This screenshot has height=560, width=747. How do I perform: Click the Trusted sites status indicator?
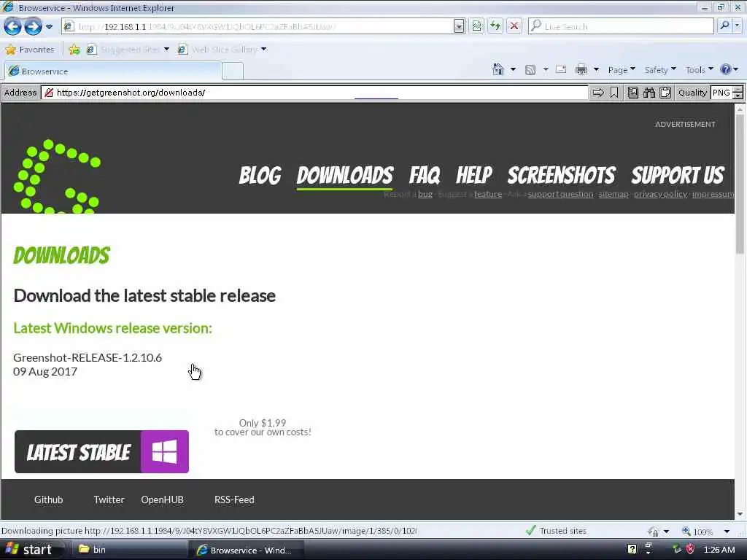pyautogui.click(x=556, y=531)
